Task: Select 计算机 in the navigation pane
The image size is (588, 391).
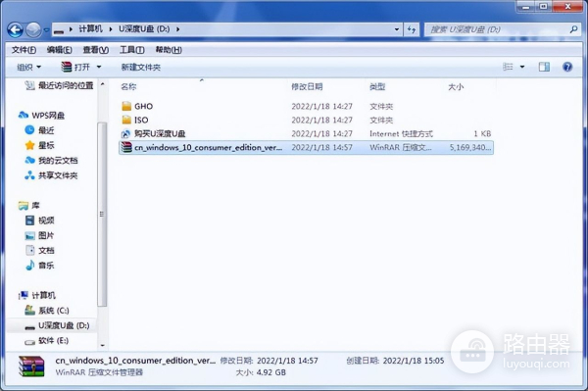Action: point(37,295)
